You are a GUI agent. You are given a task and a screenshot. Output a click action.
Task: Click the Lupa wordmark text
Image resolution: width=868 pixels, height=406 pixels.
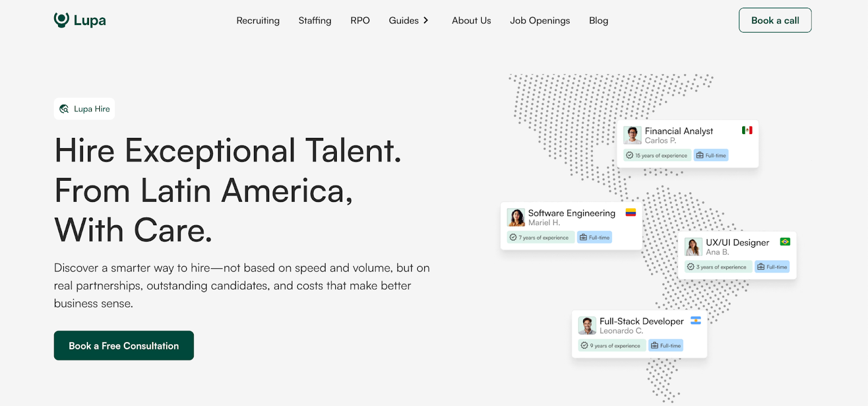point(90,21)
